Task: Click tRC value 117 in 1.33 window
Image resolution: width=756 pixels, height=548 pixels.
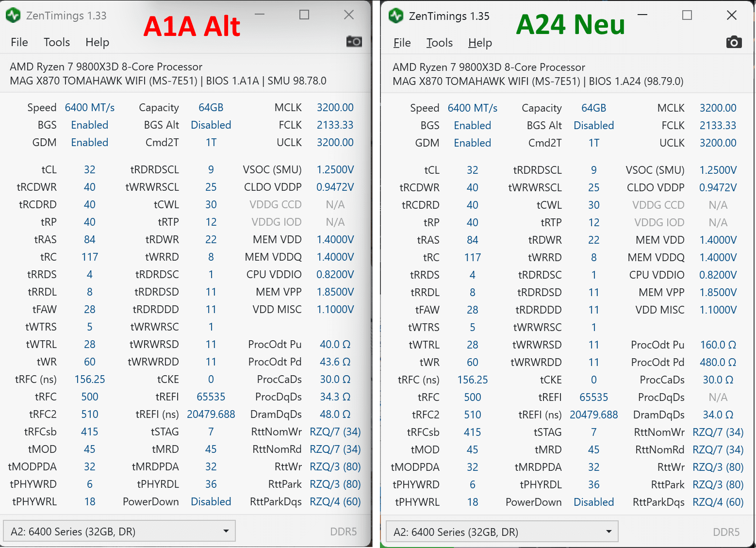Action: pos(90,257)
